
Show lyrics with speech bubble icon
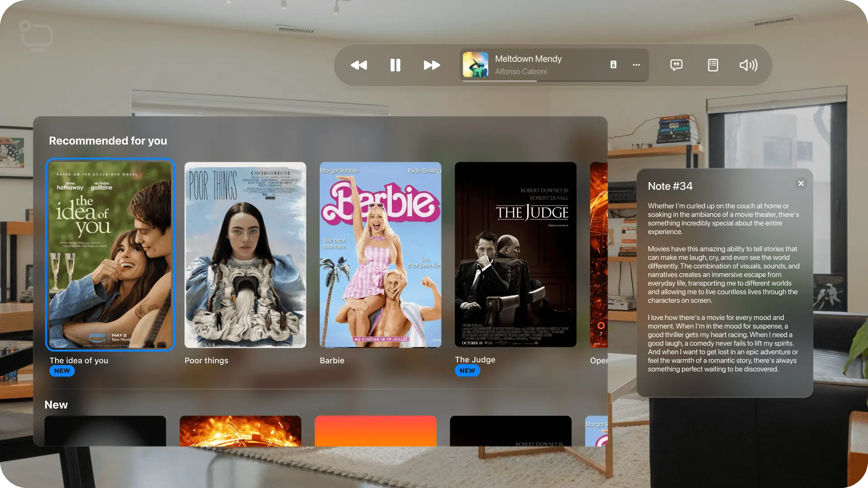pos(676,65)
